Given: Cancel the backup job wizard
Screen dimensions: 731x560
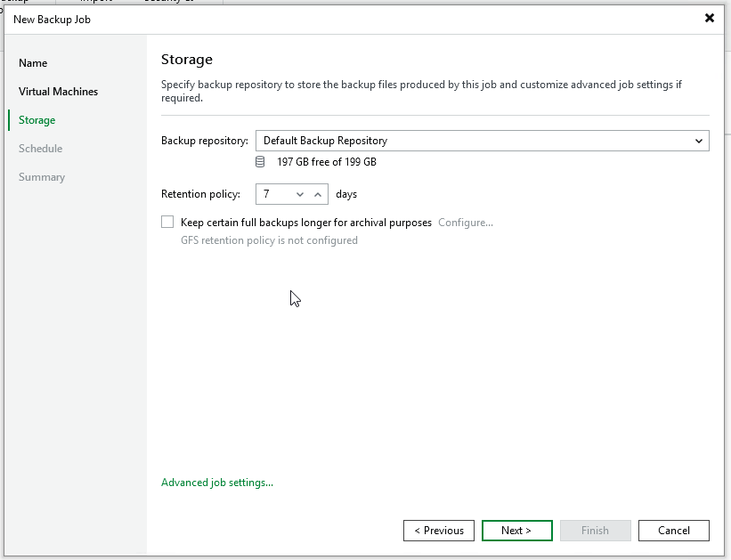Looking at the screenshot, I should click(674, 531).
